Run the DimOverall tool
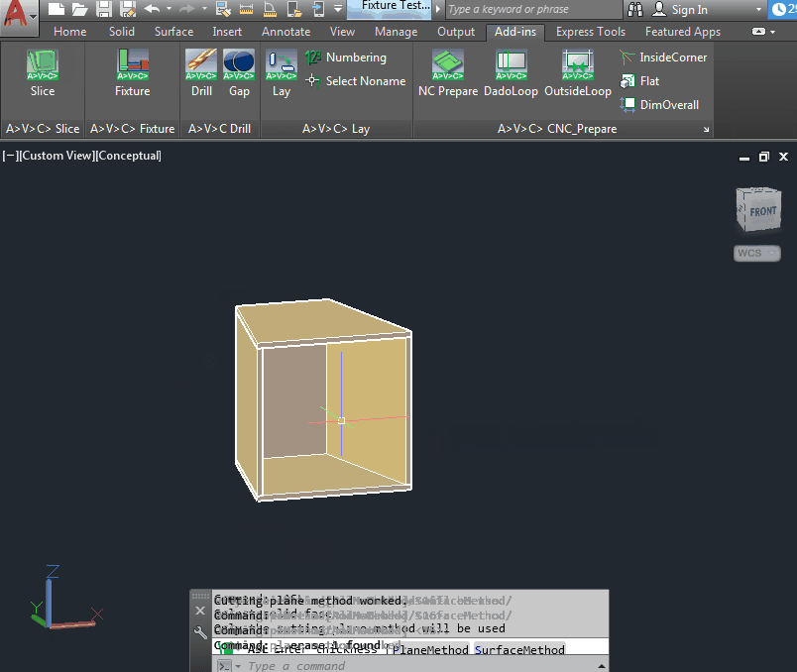Viewport: 797px width, 672px height. pos(659,105)
